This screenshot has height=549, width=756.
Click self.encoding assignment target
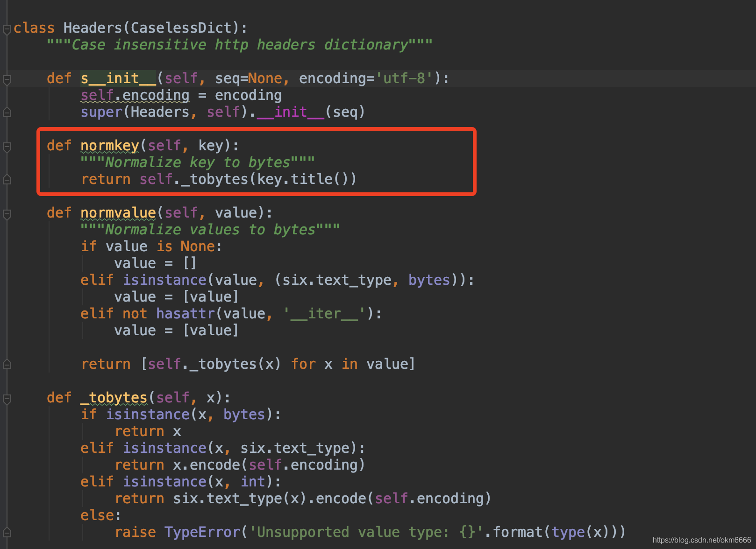point(135,95)
